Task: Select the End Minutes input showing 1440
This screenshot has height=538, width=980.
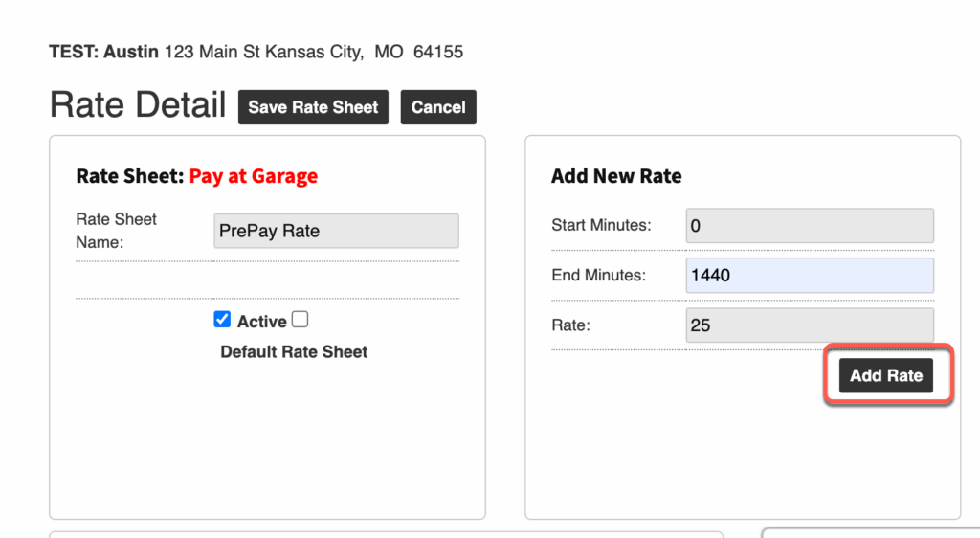Action: 809,276
